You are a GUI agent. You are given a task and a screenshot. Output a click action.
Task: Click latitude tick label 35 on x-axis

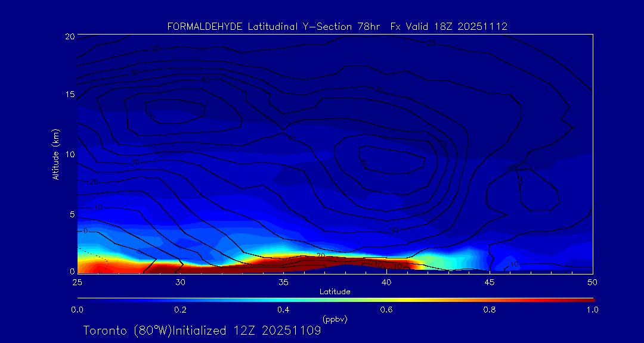coord(283,282)
